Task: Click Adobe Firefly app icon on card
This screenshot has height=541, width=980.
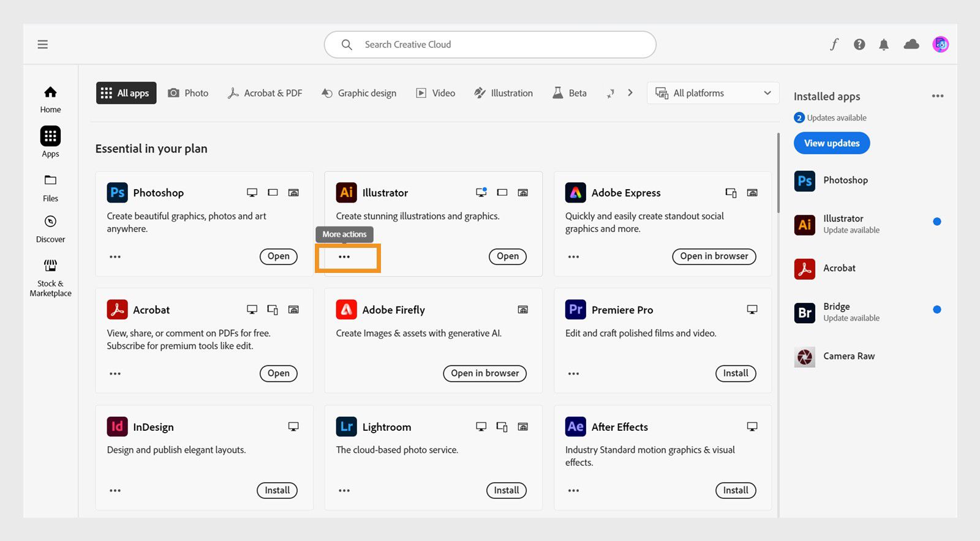Action: click(x=346, y=310)
